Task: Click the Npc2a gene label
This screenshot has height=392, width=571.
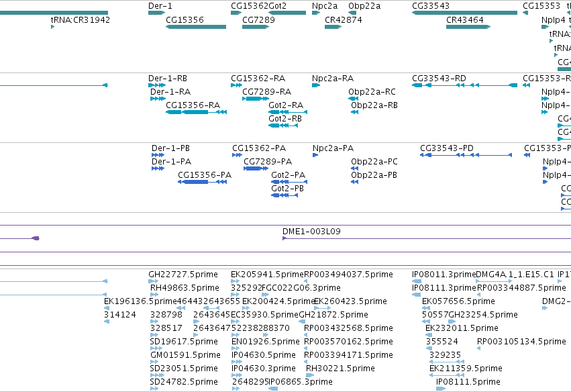Action: click(325, 6)
